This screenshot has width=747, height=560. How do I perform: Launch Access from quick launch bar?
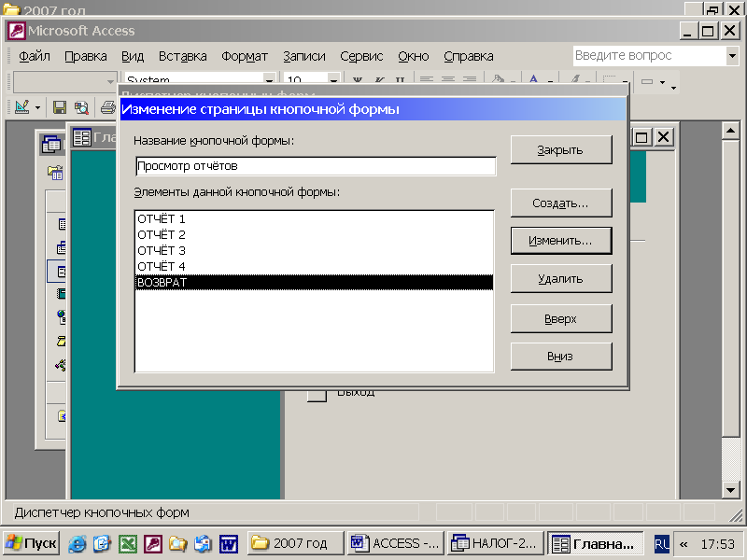[153, 543]
